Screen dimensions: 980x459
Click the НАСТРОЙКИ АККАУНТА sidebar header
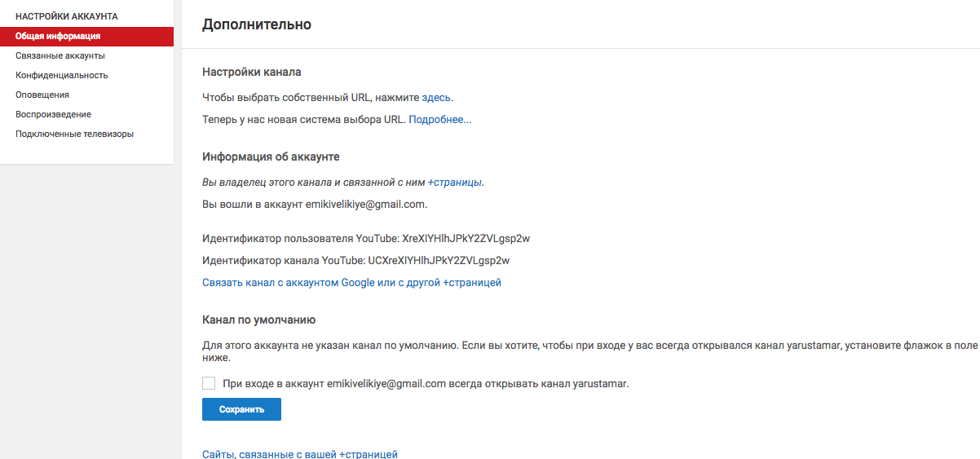[x=67, y=16]
